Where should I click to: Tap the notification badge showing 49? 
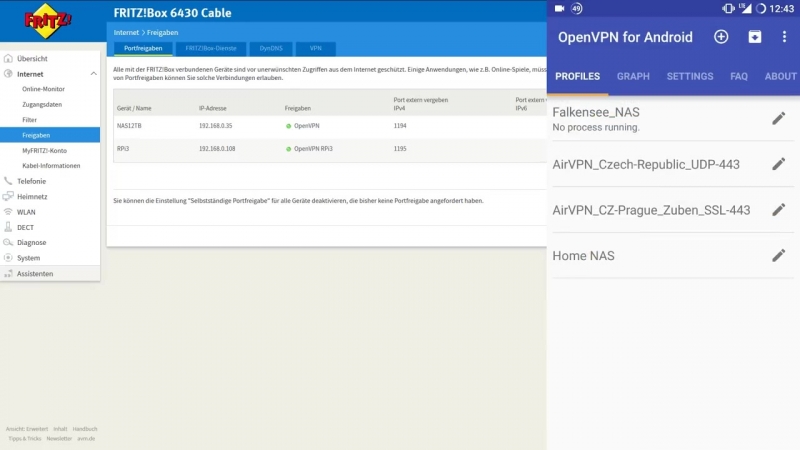(x=577, y=8)
